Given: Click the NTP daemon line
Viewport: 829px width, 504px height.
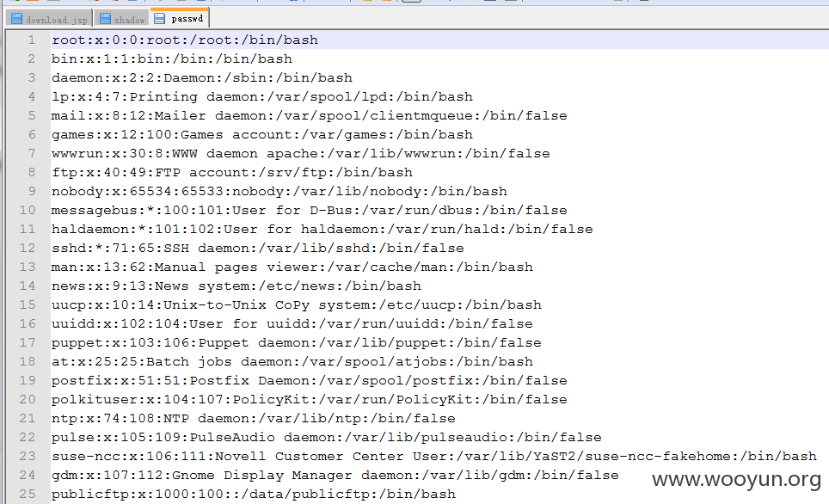Looking at the screenshot, I should pyautogui.click(x=253, y=419).
